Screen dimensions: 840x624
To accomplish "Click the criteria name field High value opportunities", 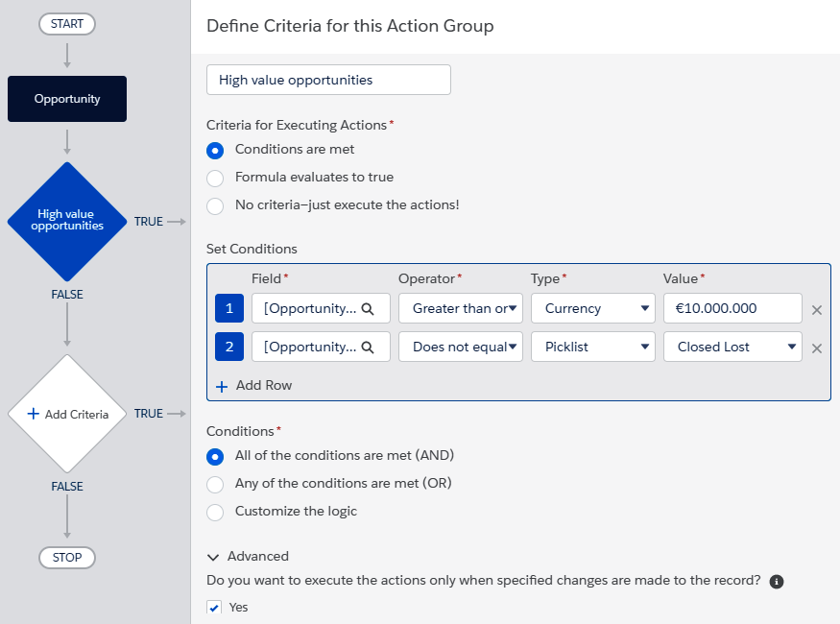I will coord(328,80).
